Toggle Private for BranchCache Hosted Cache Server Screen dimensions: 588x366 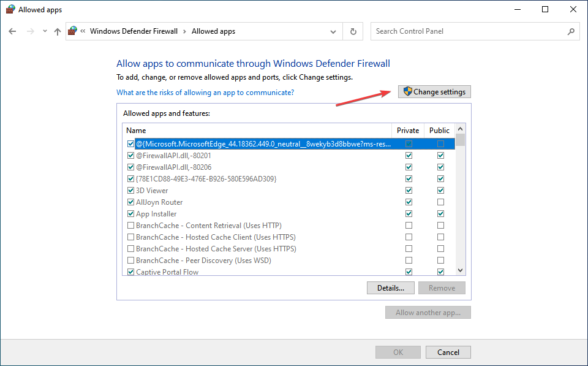coord(409,248)
